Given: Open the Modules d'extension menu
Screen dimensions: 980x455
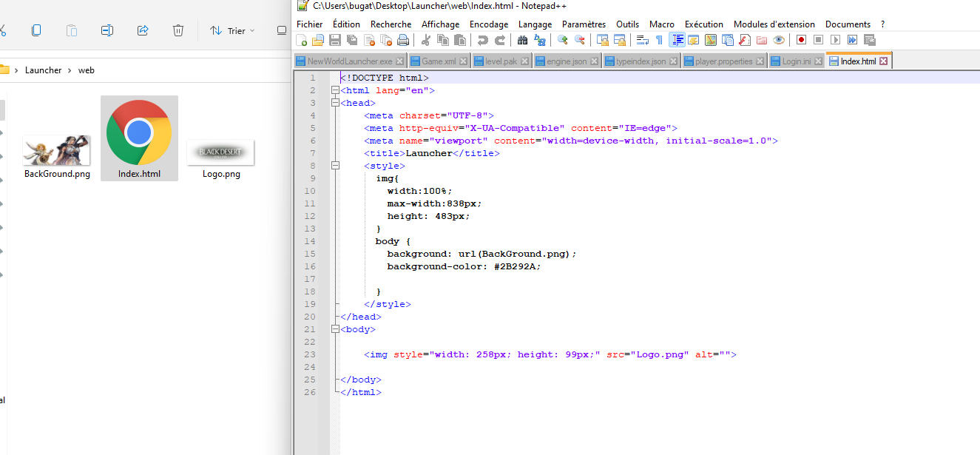Looking at the screenshot, I should tap(774, 24).
